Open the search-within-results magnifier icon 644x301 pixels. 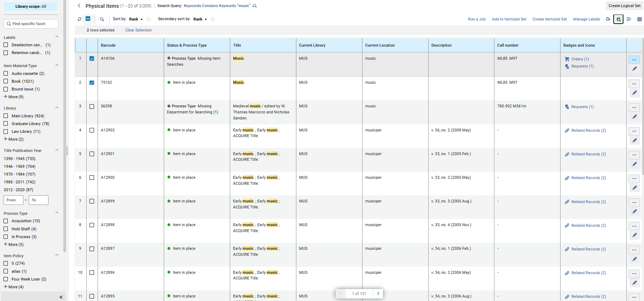click(102, 19)
